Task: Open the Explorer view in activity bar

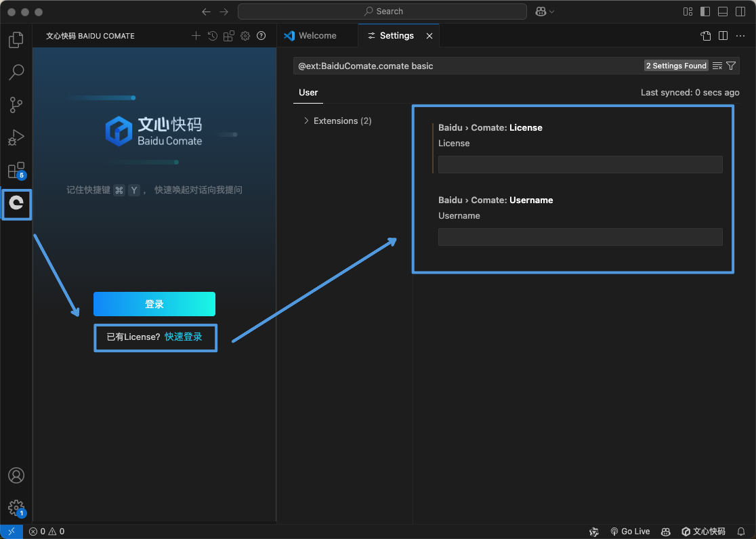Action: point(16,39)
